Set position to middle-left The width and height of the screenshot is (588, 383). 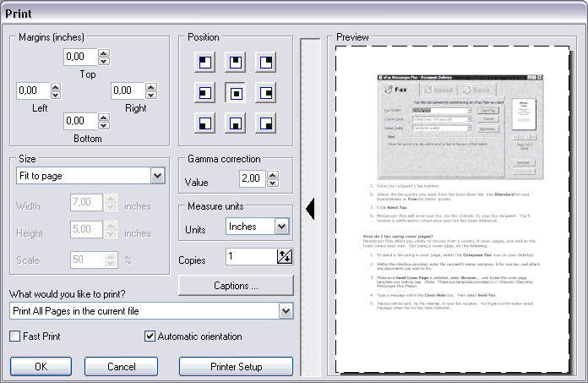tap(204, 93)
